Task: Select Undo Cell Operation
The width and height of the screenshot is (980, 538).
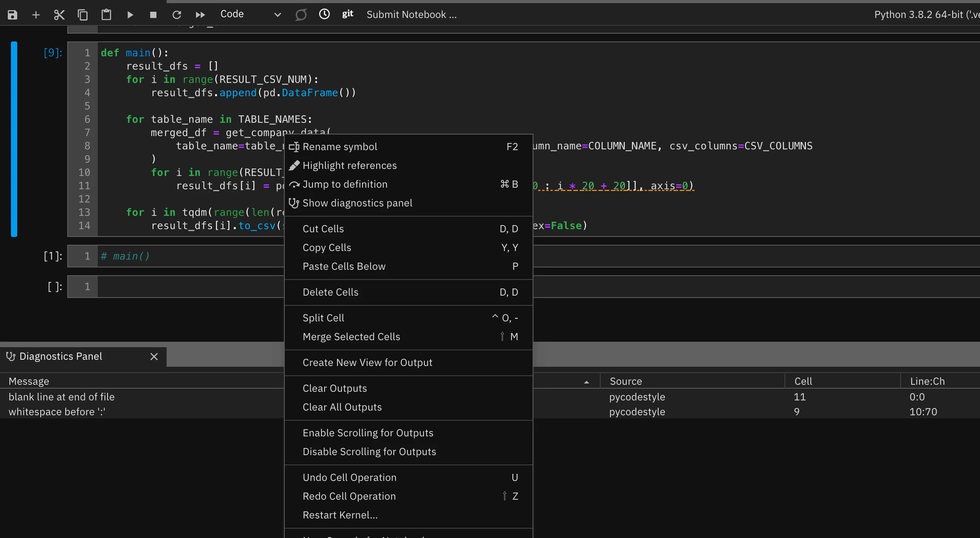Action: tap(409, 477)
